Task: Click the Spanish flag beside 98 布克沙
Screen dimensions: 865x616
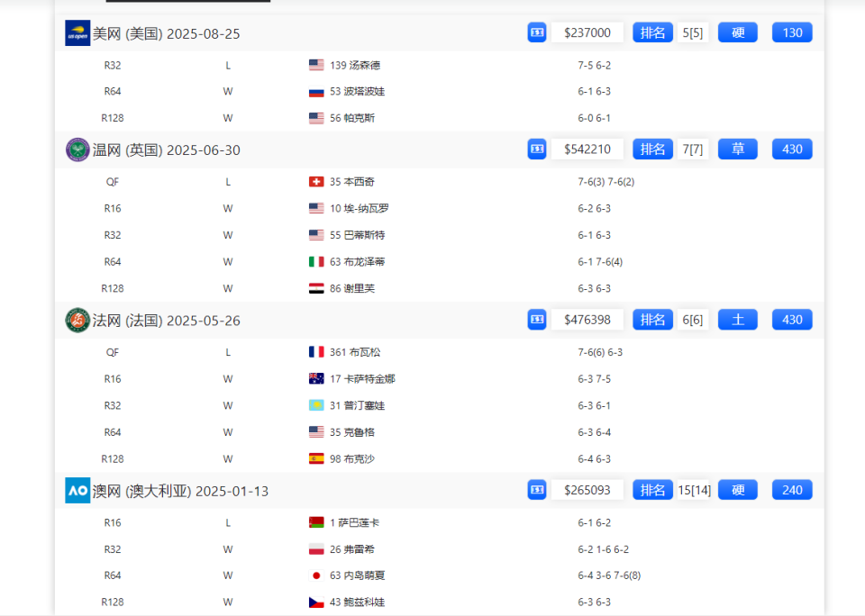Action: pyautogui.click(x=316, y=458)
